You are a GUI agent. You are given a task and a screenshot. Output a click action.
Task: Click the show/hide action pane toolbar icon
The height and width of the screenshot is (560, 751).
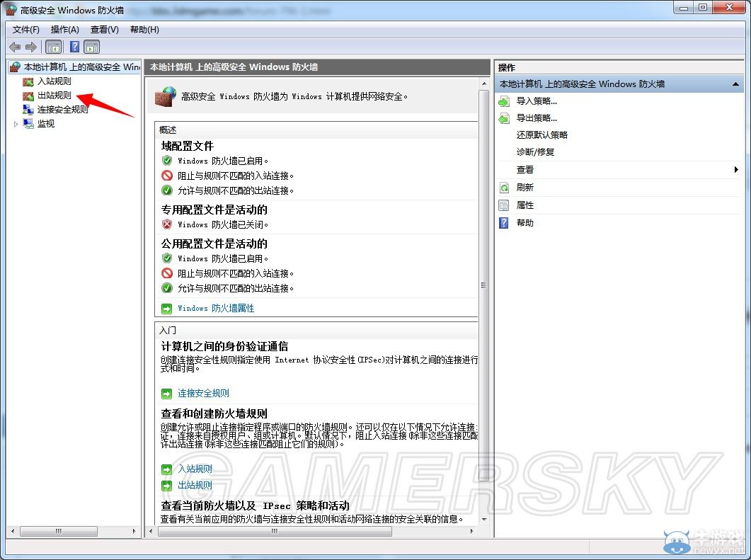pos(93,47)
